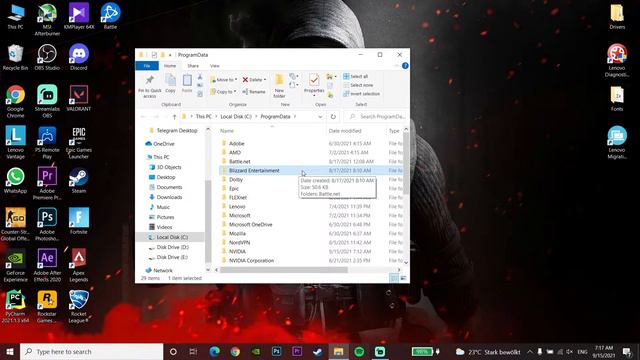Click the Properties button in ribbon
Screen dimensions: 640x360
click(x=314, y=84)
